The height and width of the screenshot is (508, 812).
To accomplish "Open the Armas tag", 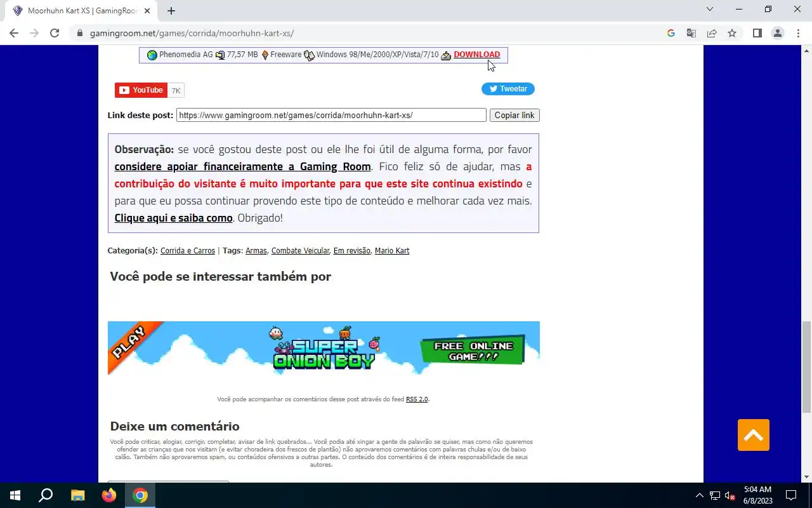I will tap(256, 251).
